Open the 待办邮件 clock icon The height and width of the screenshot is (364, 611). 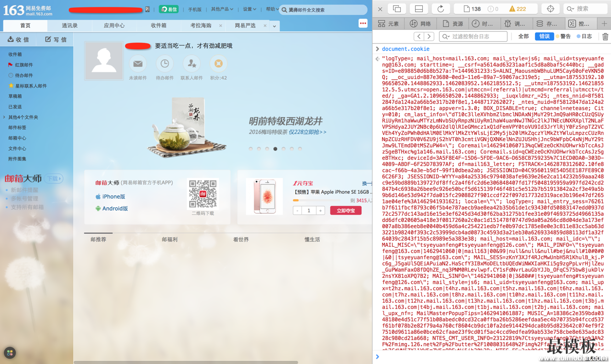click(165, 64)
